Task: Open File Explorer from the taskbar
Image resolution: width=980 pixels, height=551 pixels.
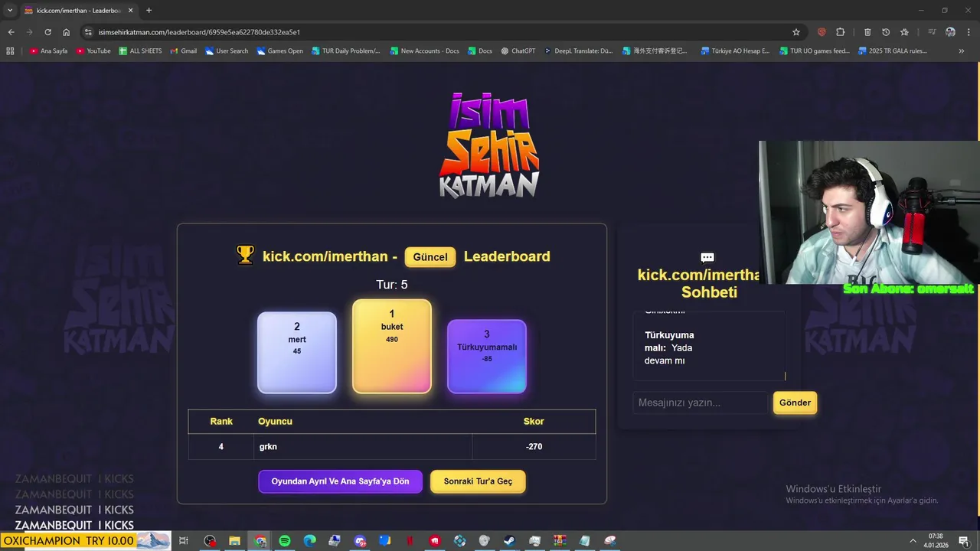Action: point(235,541)
